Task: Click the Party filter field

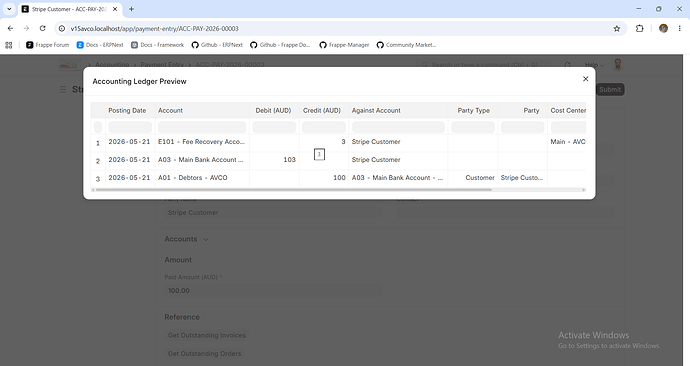Action: [x=522, y=127]
